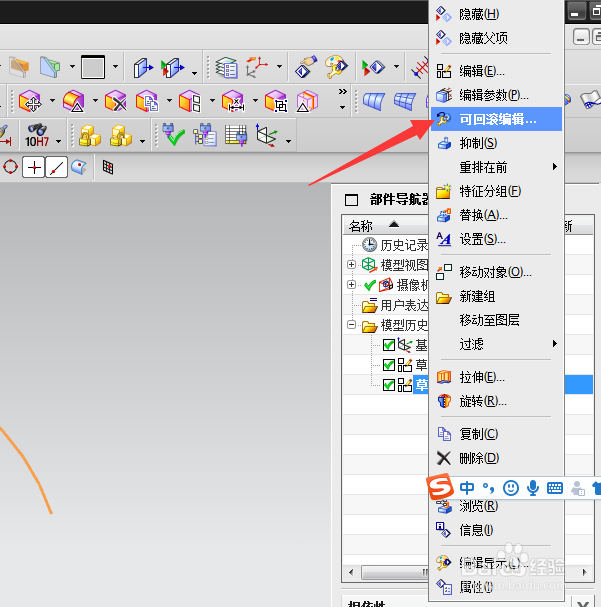601x607 pixels.
Task: Expand the 过滤 submenu
Action: point(496,344)
